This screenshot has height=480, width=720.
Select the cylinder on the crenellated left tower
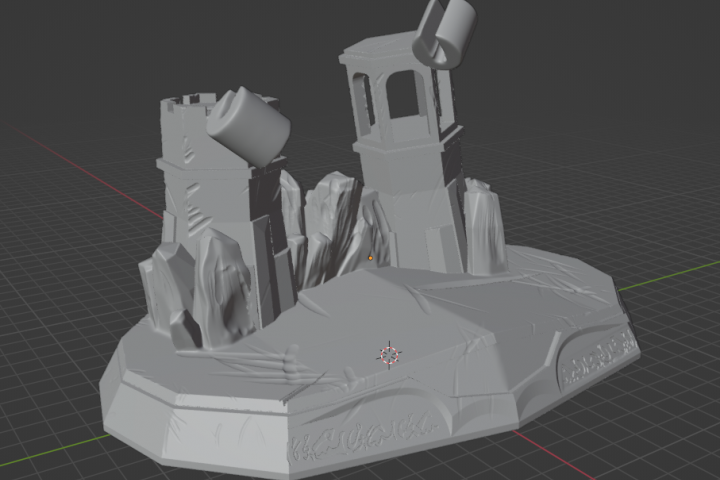coord(248,127)
